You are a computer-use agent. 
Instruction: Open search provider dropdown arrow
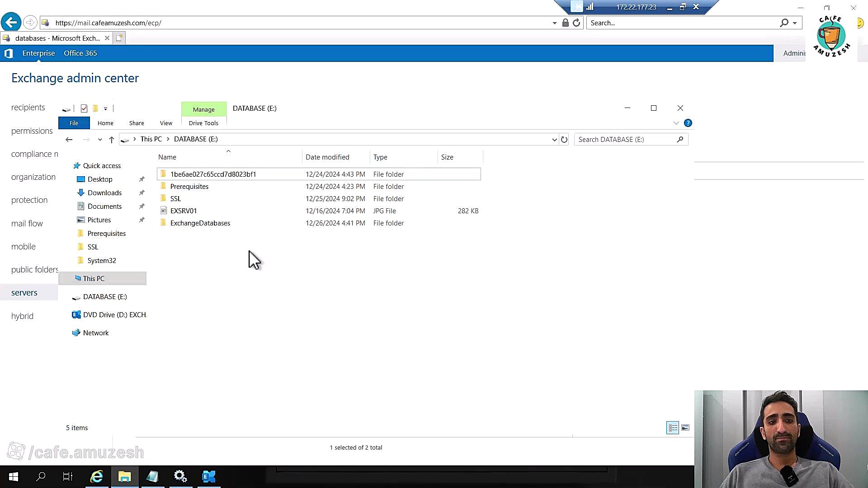click(x=795, y=23)
